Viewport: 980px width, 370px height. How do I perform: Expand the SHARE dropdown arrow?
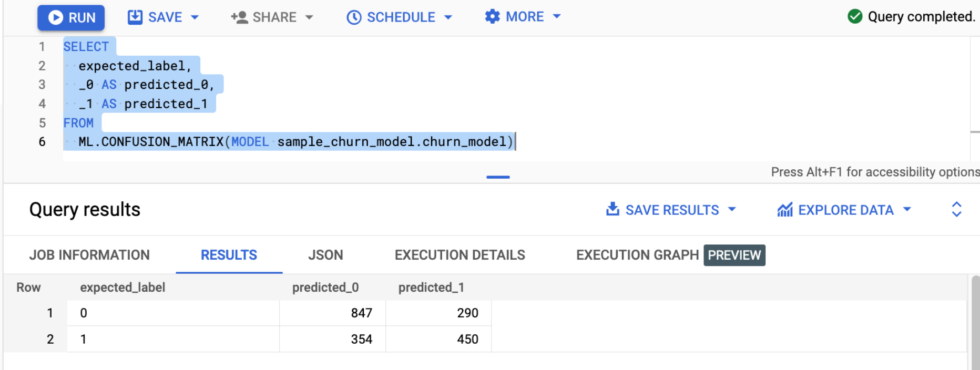coord(309,17)
